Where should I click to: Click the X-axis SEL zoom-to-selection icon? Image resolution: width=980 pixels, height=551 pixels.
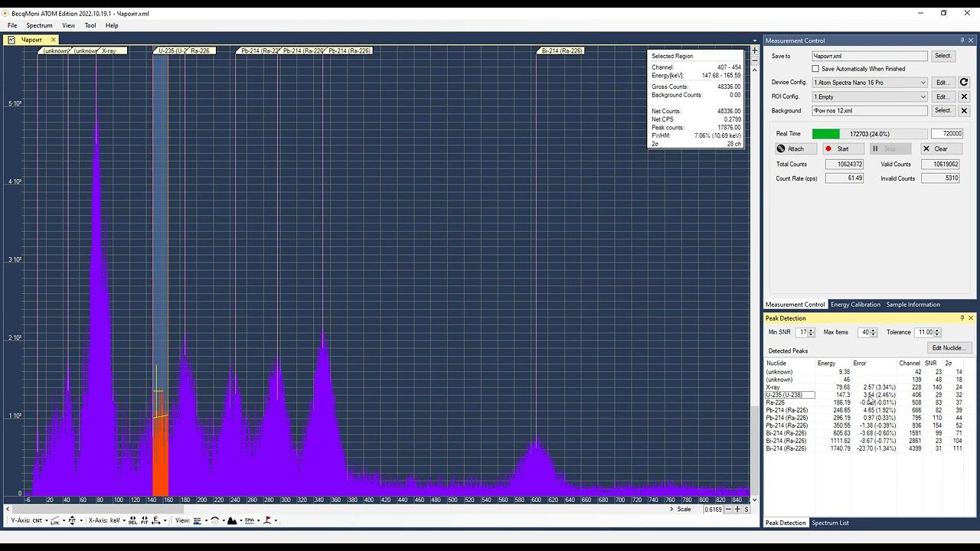[133, 520]
